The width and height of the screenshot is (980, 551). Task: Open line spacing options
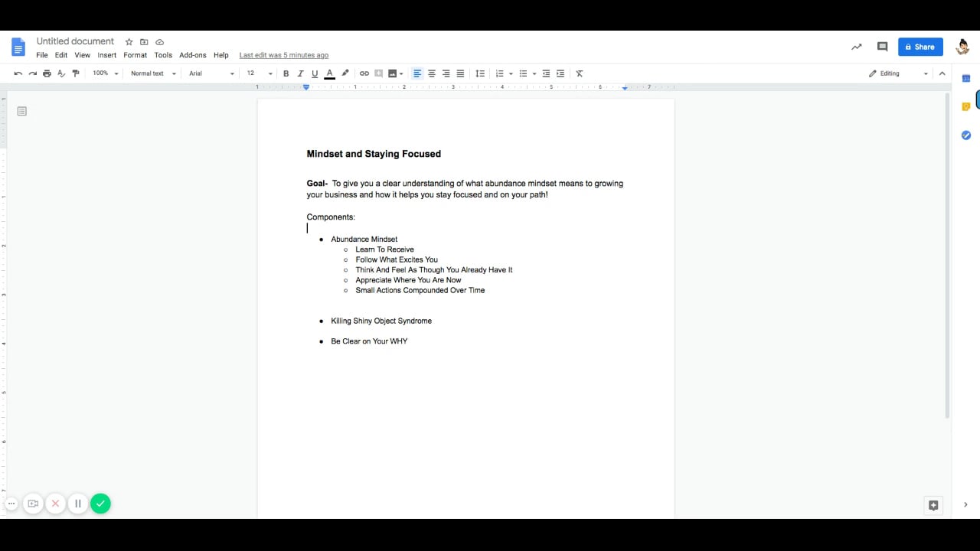coord(480,73)
